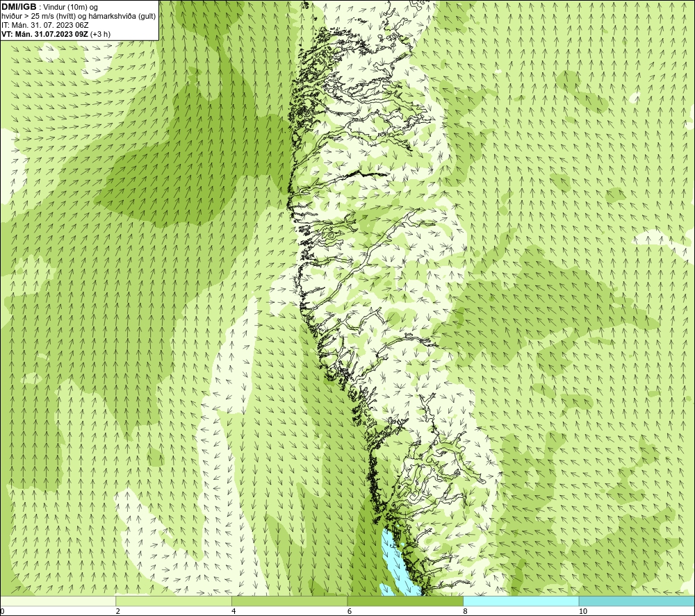
Task: Click the 2–4 m/s light green swatch
Action: click(174, 601)
